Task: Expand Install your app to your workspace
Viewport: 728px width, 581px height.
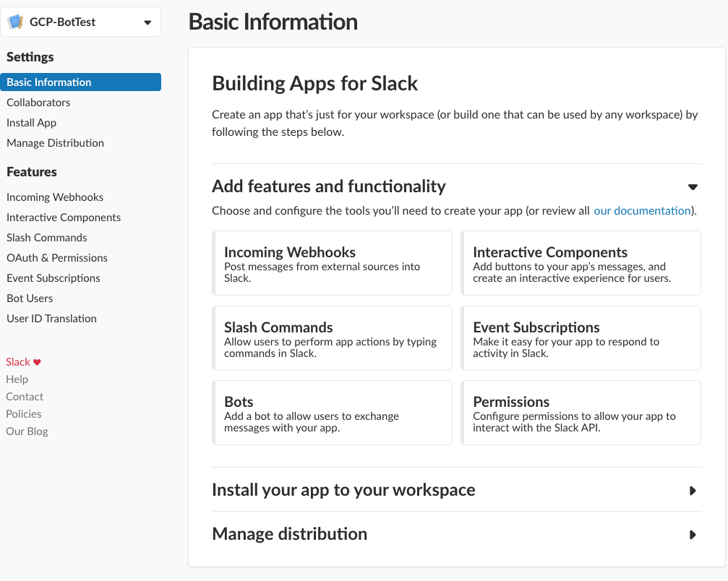Action: (x=693, y=491)
